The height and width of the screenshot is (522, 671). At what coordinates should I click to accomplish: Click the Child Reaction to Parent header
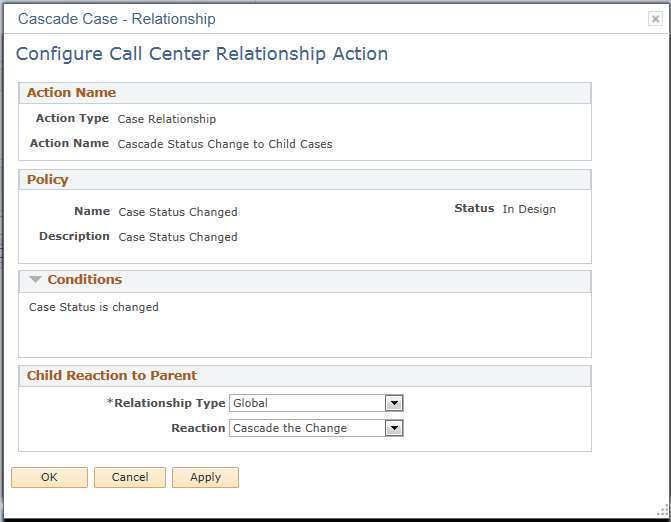coord(305,376)
